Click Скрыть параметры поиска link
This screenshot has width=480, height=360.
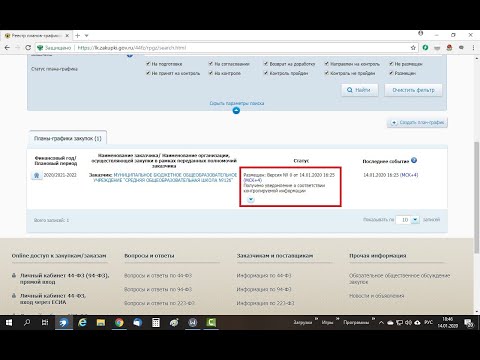(237, 103)
